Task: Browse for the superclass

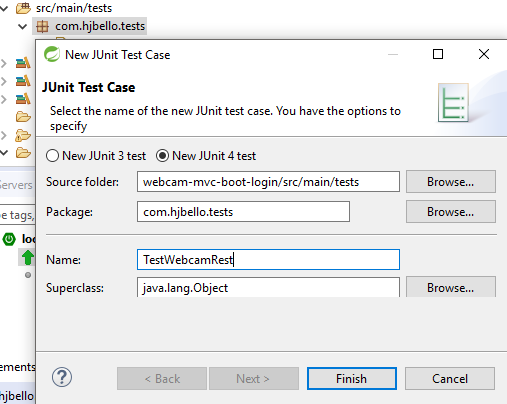Action: pyautogui.click(x=451, y=287)
